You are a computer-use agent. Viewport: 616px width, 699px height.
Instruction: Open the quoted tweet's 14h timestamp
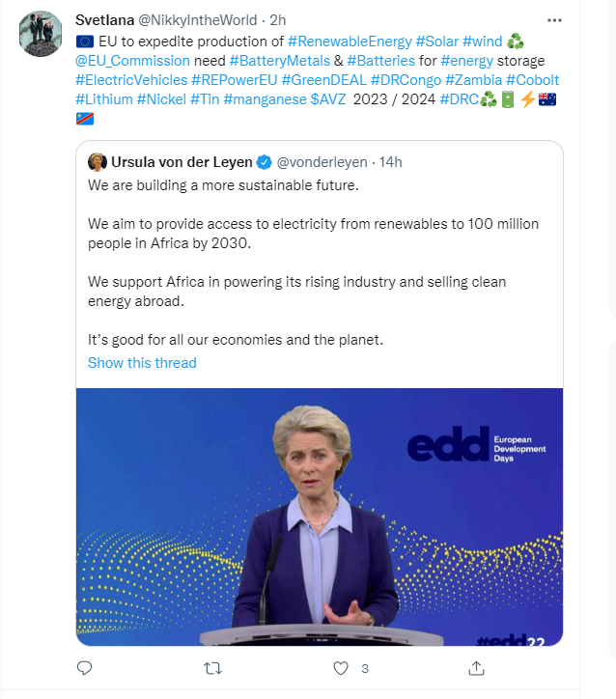pos(390,162)
